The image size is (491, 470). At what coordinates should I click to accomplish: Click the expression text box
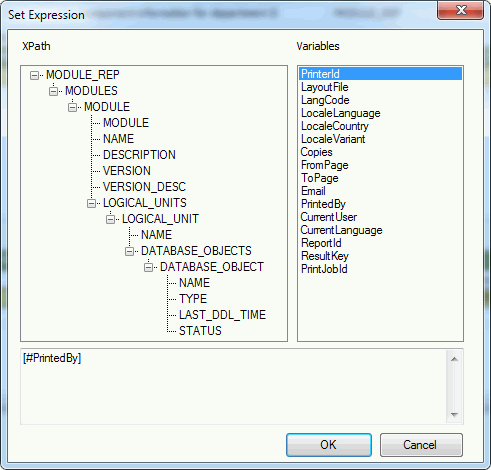(233, 387)
